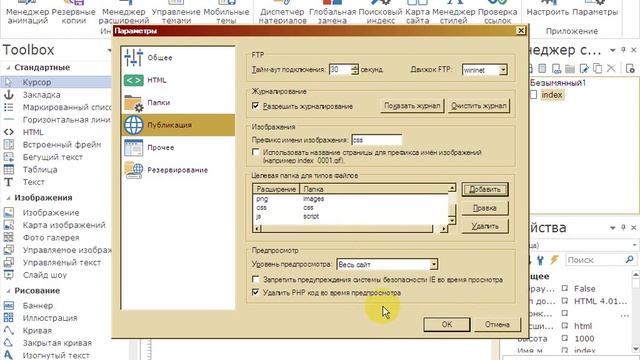Screen dimensions: 640x360
Task: Click Очистить журнал button
Action: [x=478, y=106]
